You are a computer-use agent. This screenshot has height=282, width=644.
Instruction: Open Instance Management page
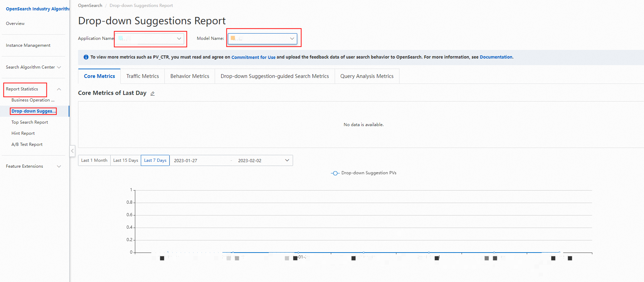pos(28,45)
